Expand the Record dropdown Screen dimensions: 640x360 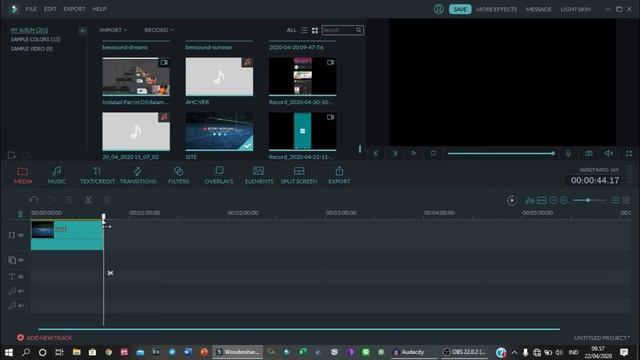pos(159,30)
